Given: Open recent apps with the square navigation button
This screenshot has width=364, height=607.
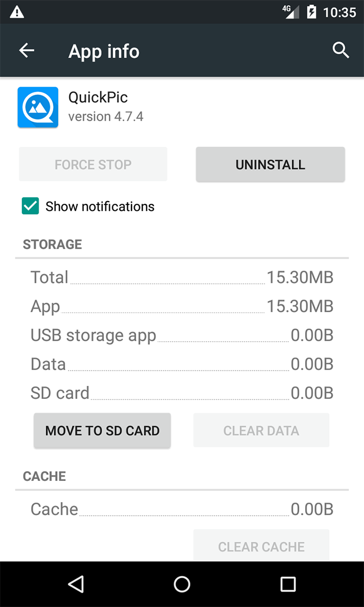Looking at the screenshot, I should click(287, 584).
